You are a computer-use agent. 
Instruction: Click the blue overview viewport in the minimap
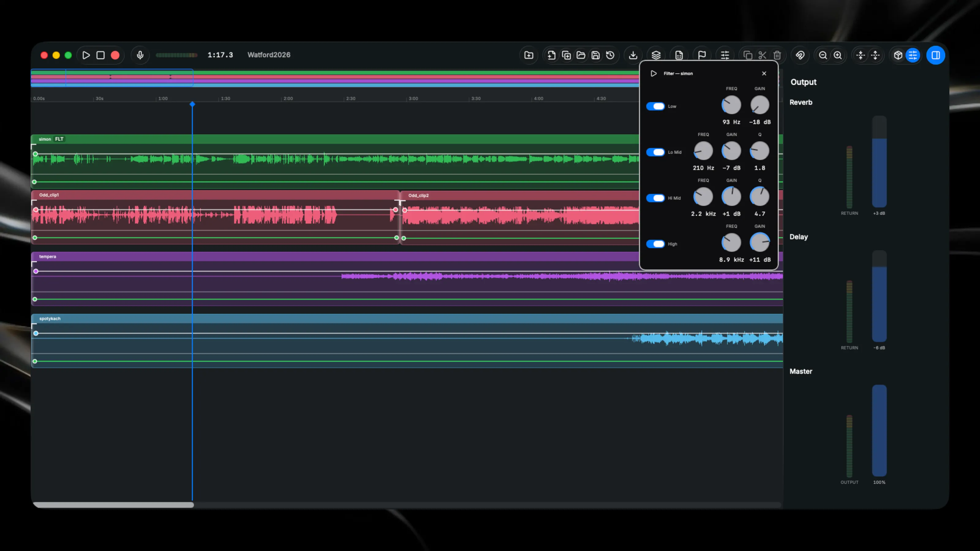point(112,78)
